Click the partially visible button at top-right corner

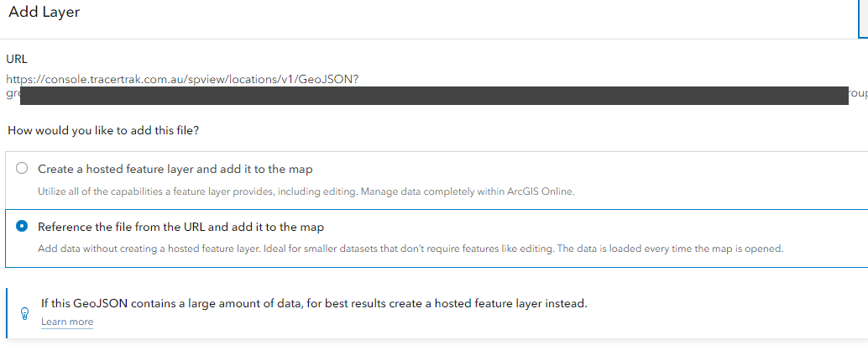(x=863, y=18)
